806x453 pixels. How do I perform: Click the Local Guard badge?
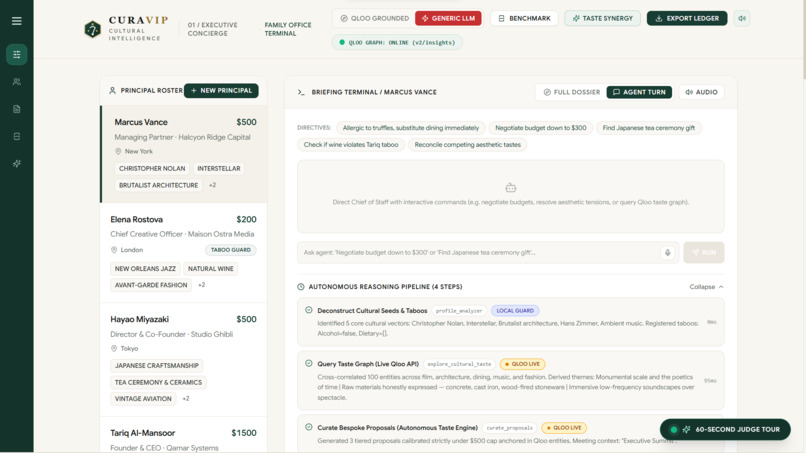click(515, 311)
